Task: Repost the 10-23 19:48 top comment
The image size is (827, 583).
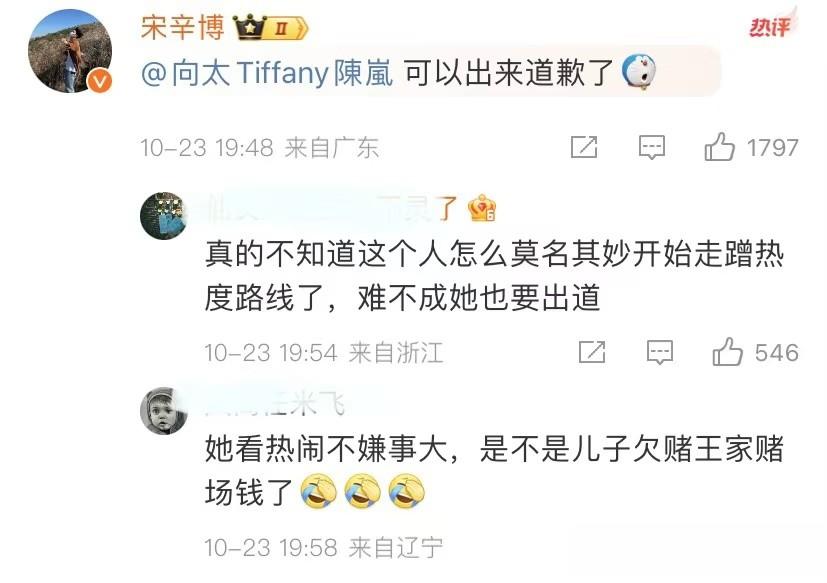Action: click(x=584, y=147)
